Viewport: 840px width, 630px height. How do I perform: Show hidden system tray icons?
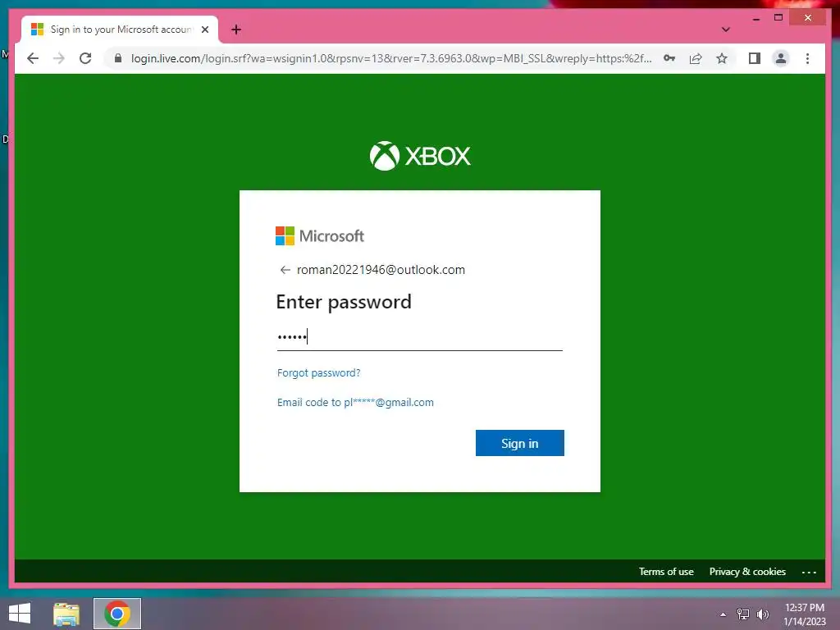click(723, 614)
